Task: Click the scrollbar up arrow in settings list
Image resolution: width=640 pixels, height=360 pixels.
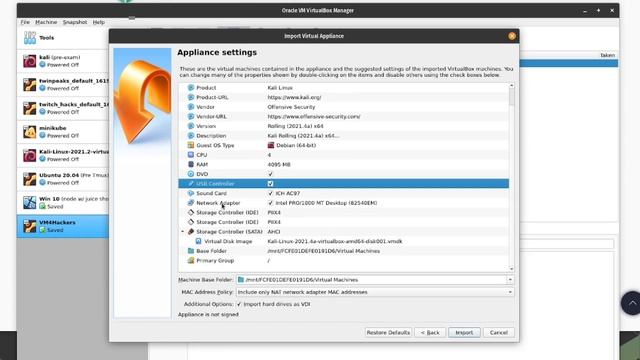Action: click(511, 86)
